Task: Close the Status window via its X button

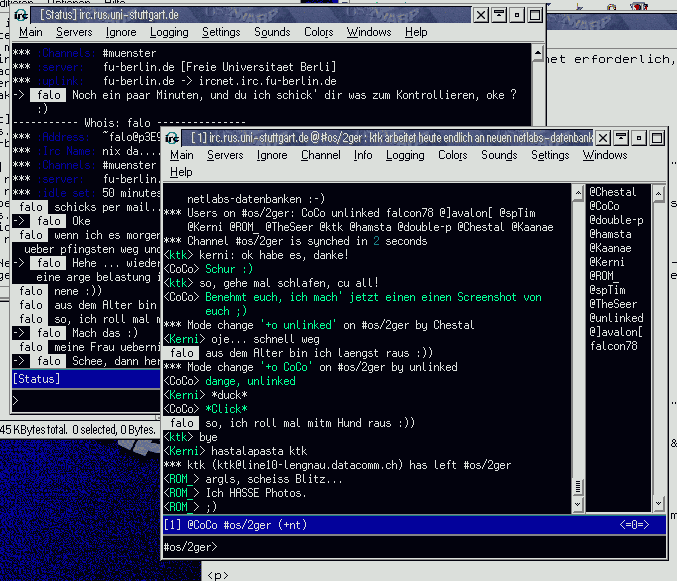Action: point(480,14)
